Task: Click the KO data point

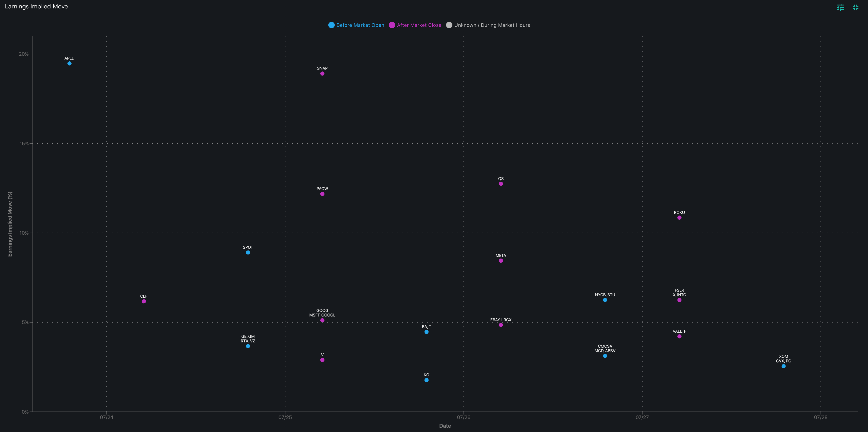Action: (x=427, y=380)
